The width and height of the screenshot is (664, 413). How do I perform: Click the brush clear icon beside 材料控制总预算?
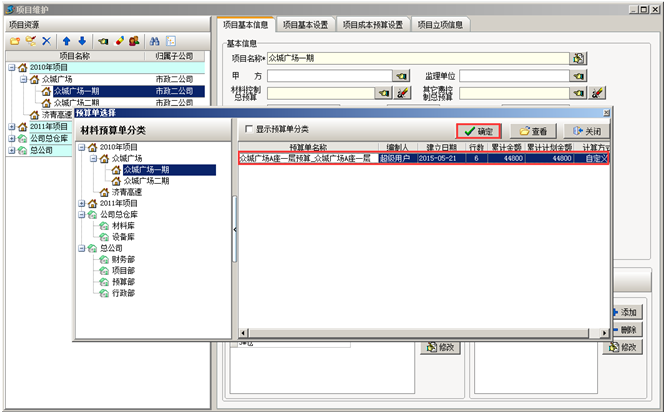click(402, 93)
